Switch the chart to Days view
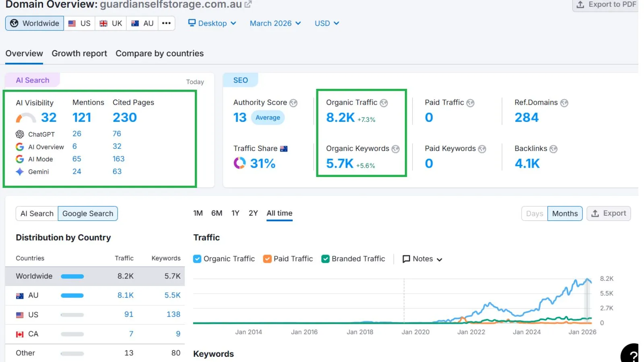 (x=535, y=214)
